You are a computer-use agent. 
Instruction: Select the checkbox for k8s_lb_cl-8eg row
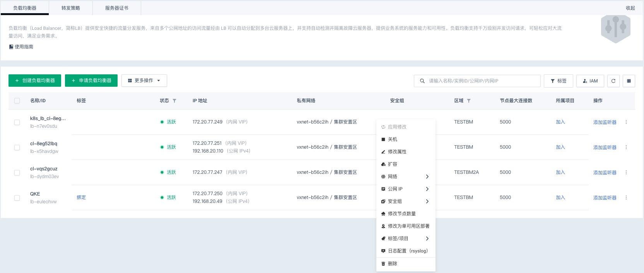click(x=17, y=122)
